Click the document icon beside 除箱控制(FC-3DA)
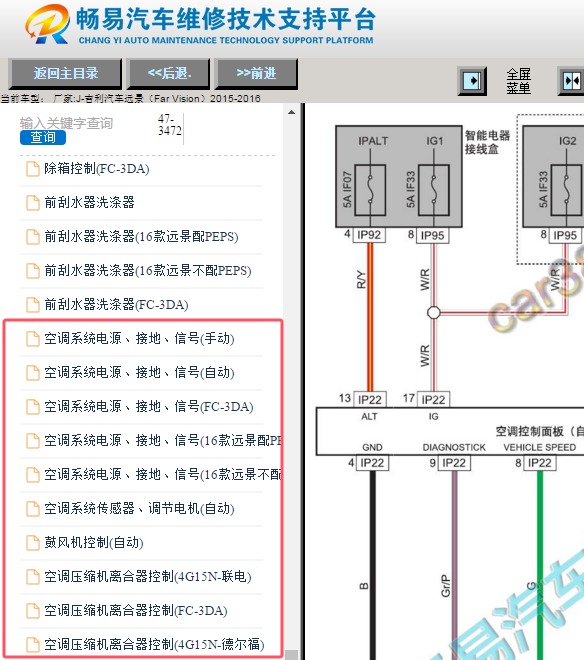Viewport: 584px width, 660px height. click(32, 169)
